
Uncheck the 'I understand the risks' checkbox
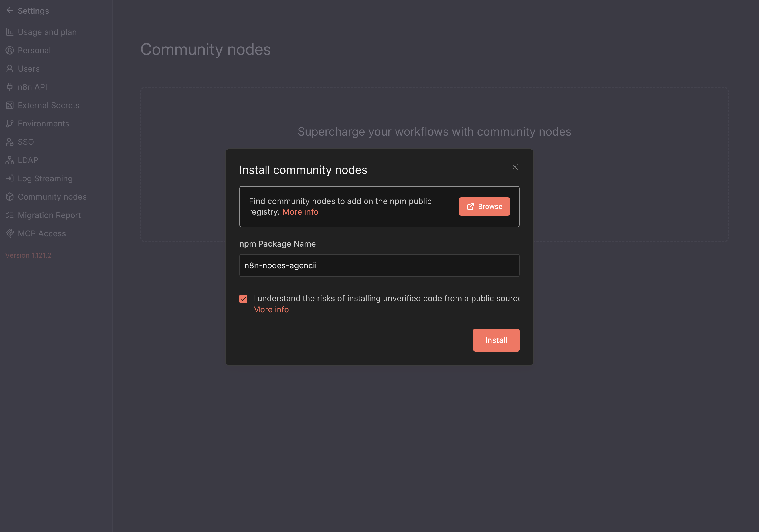244,298
